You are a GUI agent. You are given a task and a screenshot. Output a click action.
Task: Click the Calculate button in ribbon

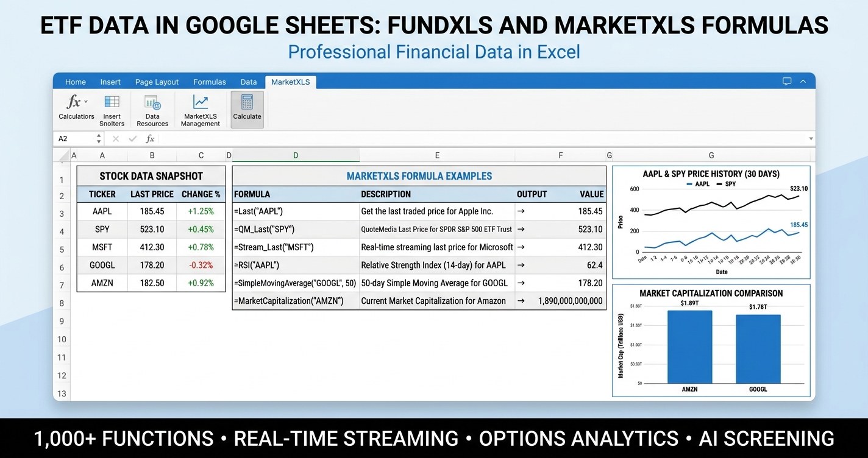247,110
